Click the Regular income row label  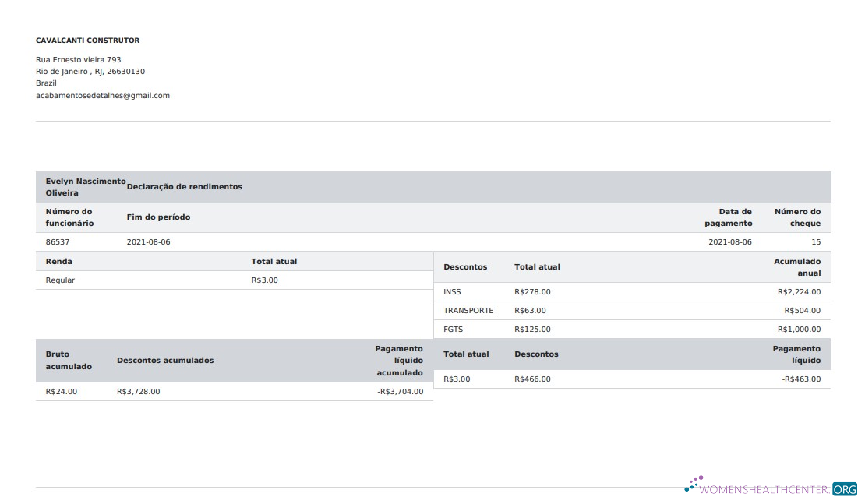pos(60,280)
